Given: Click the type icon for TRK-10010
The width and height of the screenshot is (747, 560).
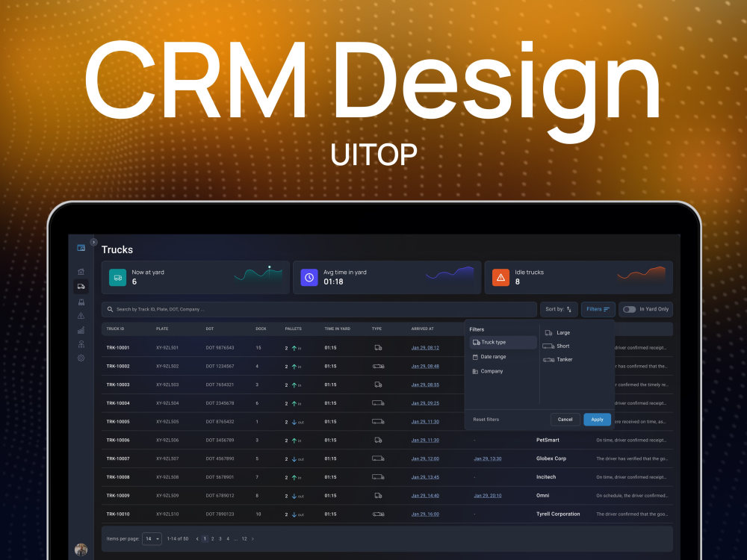Looking at the screenshot, I should [378, 514].
